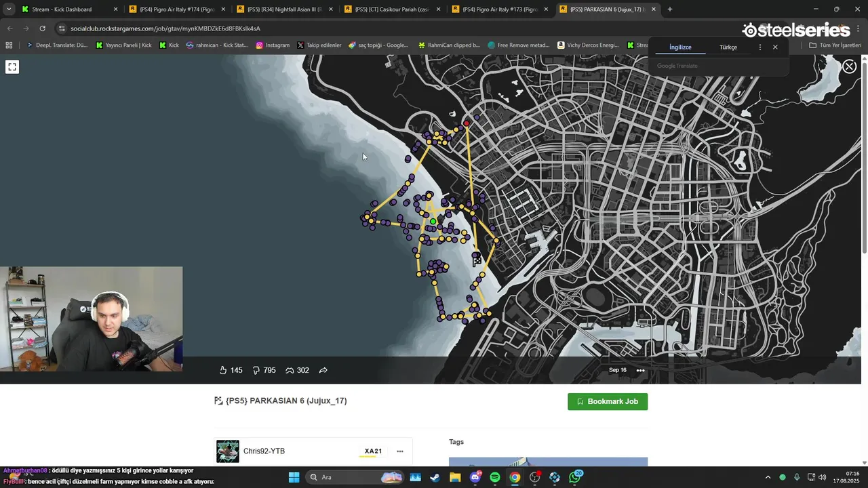The image size is (868, 488).
Task: Open the Vichy Dercos Energi bookmark
Action: coord(588,45)
